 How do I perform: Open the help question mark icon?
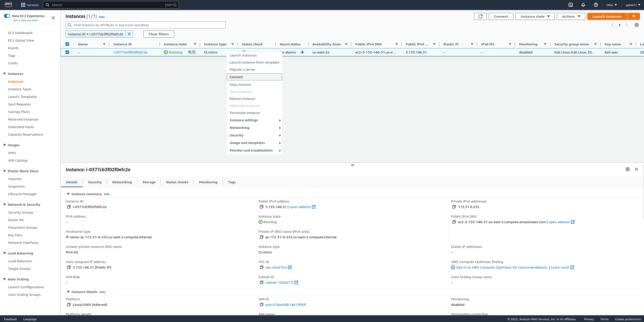[x=596, y=5]
